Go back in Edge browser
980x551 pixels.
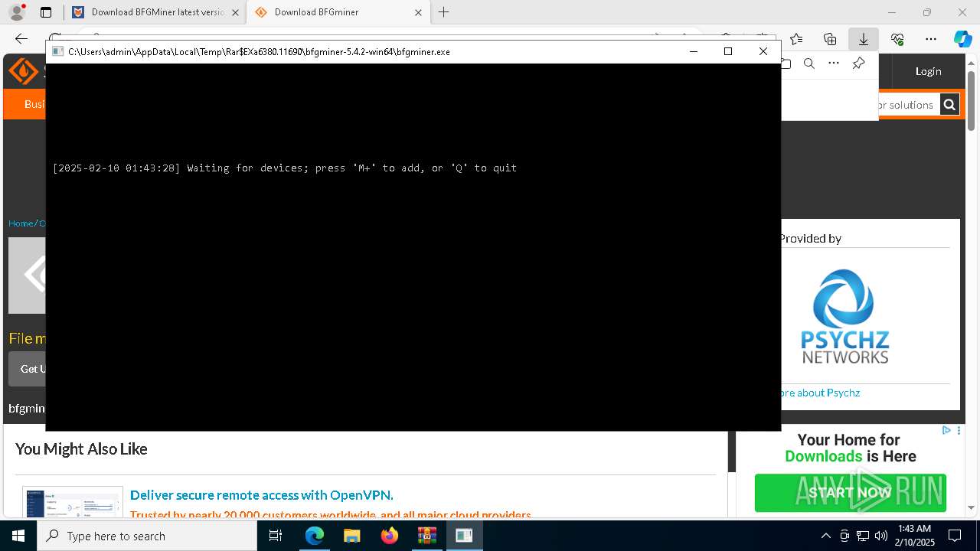21,39
